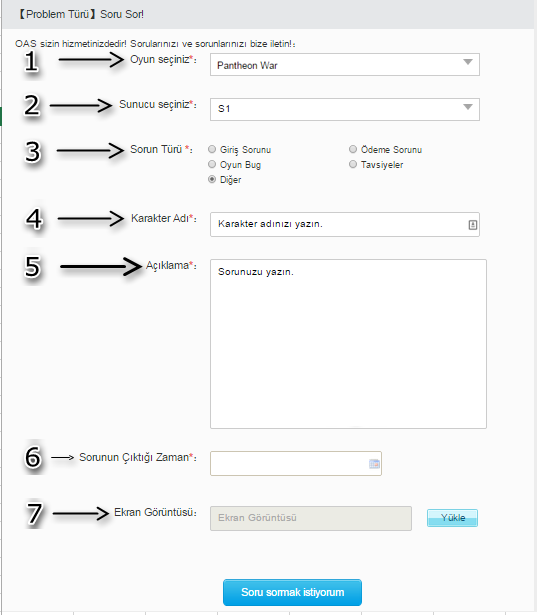Click the Ekran Görüntüsü label text
Screen dimensions: 537x615
[x=155, y=512]
